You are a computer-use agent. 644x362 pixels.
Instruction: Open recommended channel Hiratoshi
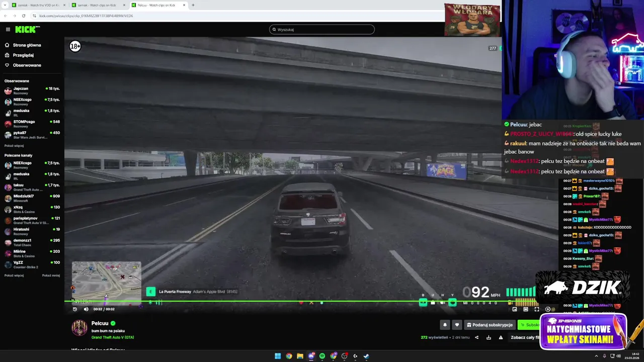coord(32,231)
